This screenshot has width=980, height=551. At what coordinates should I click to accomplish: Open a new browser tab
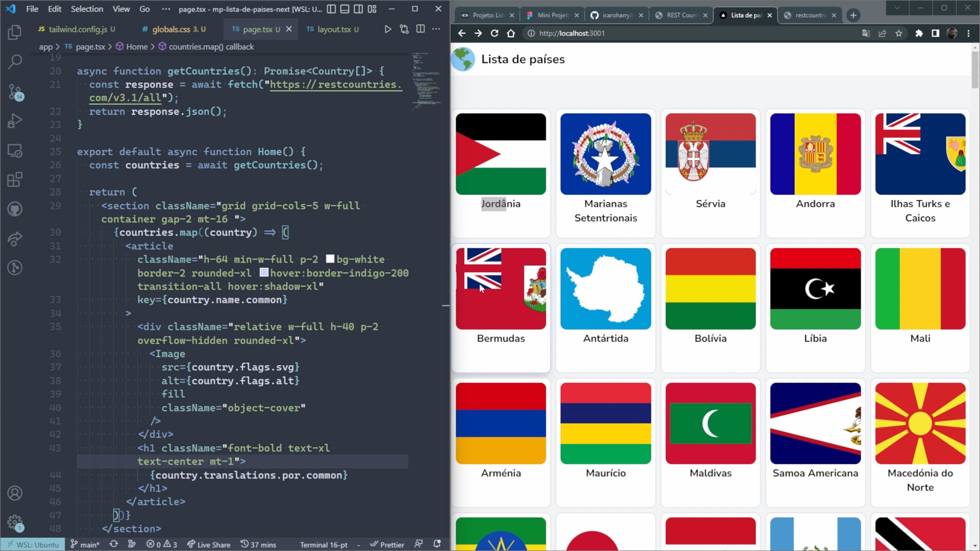[x=853, y=15]
